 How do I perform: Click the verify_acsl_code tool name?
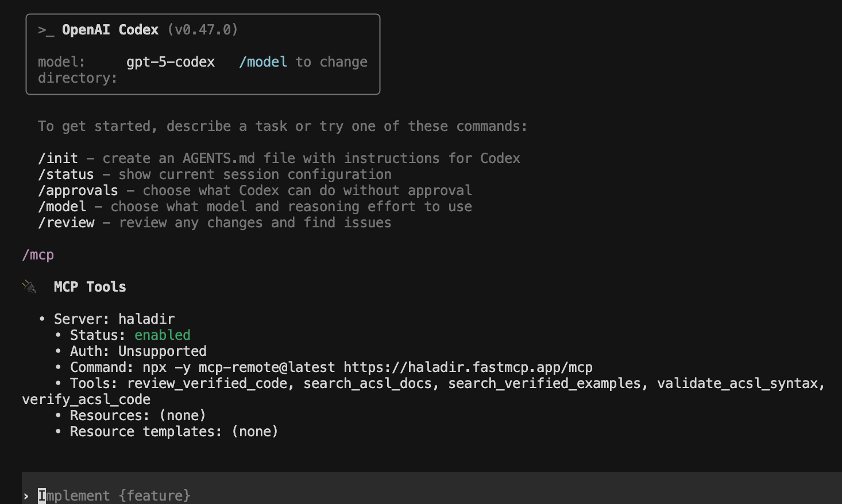tap(86, 400)
